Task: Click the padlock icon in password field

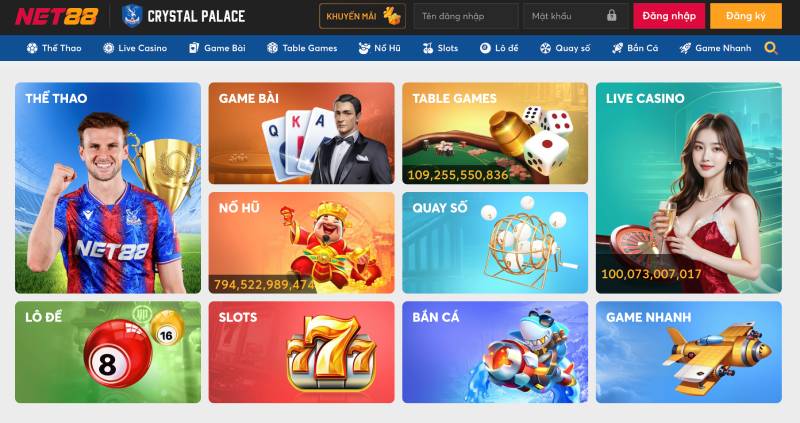Action: tap(612, 15)
